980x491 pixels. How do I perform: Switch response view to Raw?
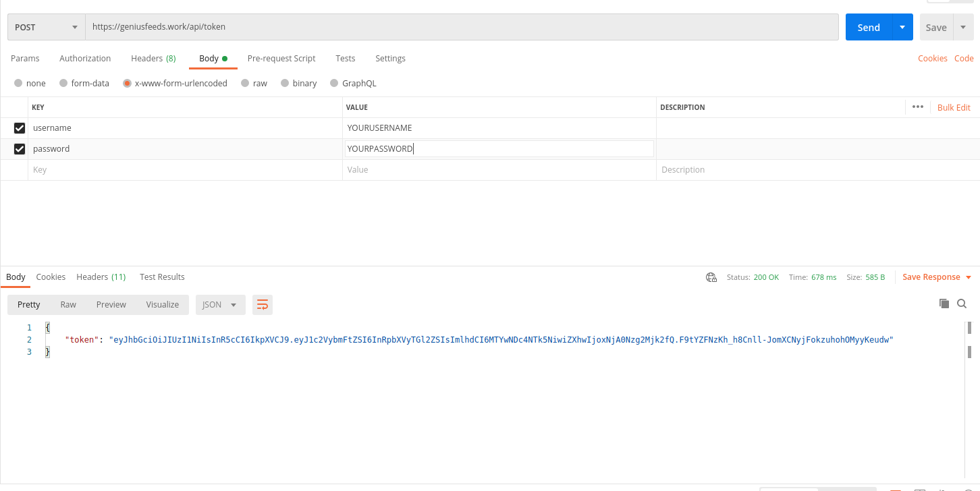67,304
